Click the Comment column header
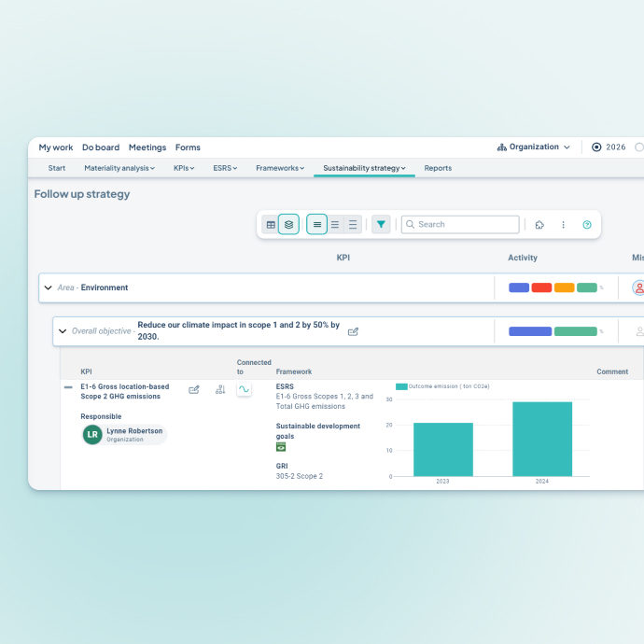This screenshot has height=644, width=644. click(x=612, y=371)
